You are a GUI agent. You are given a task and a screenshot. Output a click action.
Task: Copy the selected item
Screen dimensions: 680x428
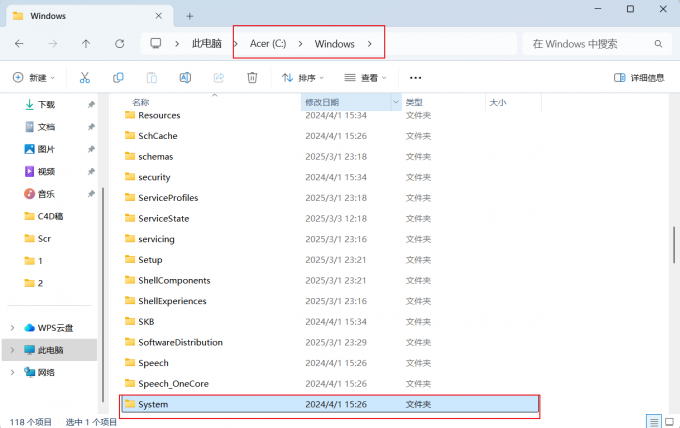pyautogui.click(x=118, y=78)
